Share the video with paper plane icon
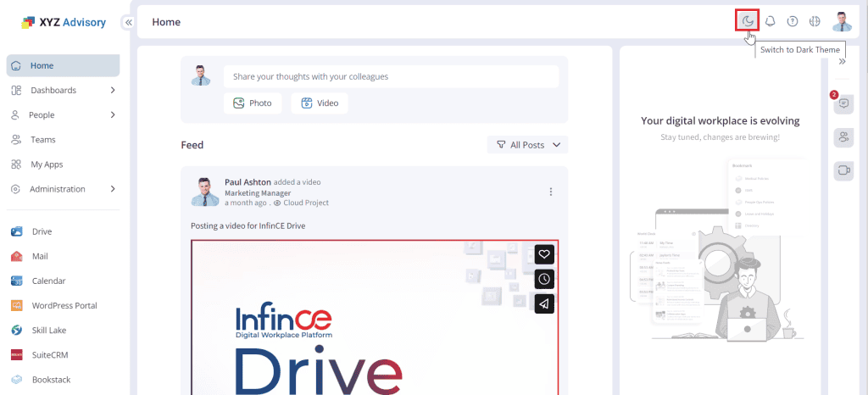The height and width of the screenshot is (395, 868). pyautogui.click(x=544, y=303)
